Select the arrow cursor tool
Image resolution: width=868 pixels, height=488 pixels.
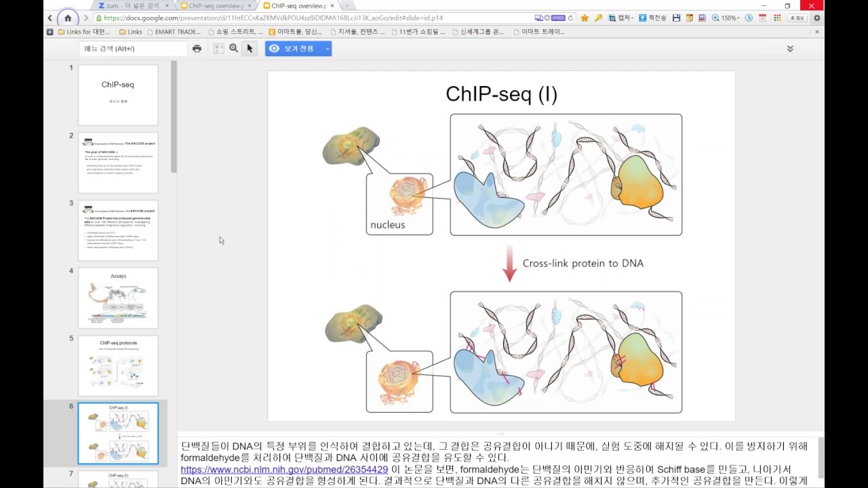coord(250,49)
